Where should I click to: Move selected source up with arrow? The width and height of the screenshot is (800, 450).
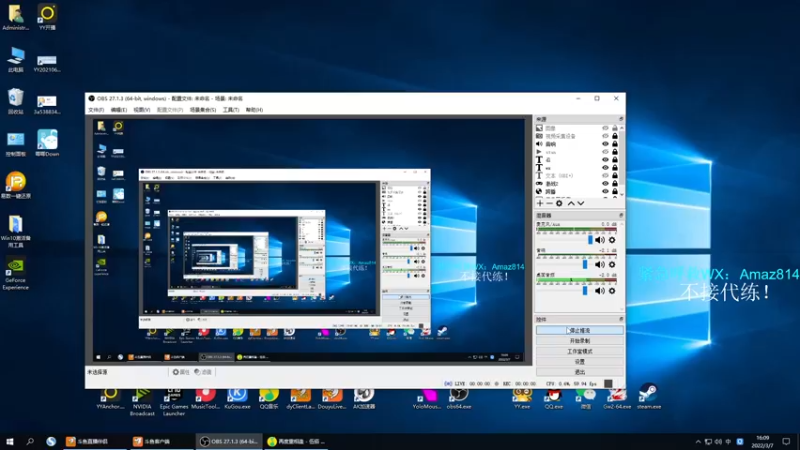tap(571, 203)
